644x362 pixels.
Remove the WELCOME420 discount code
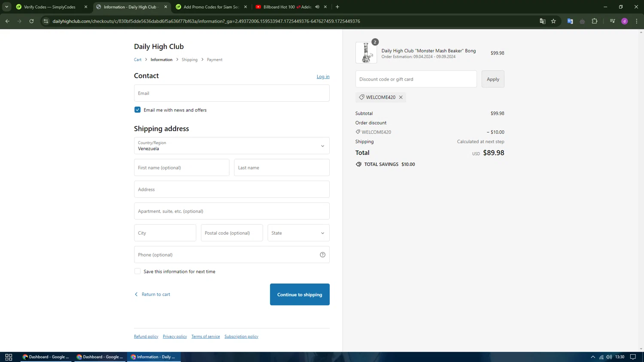click(x=401, y=97)
